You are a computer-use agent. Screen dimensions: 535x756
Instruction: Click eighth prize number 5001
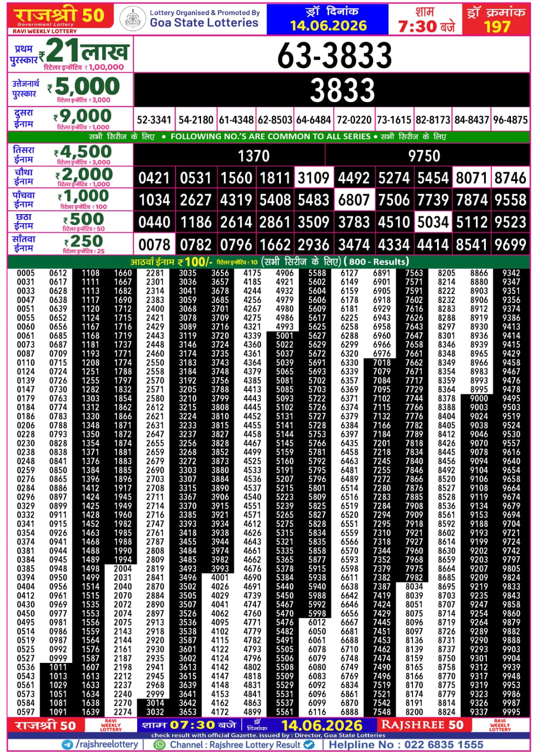coord(285,336)
